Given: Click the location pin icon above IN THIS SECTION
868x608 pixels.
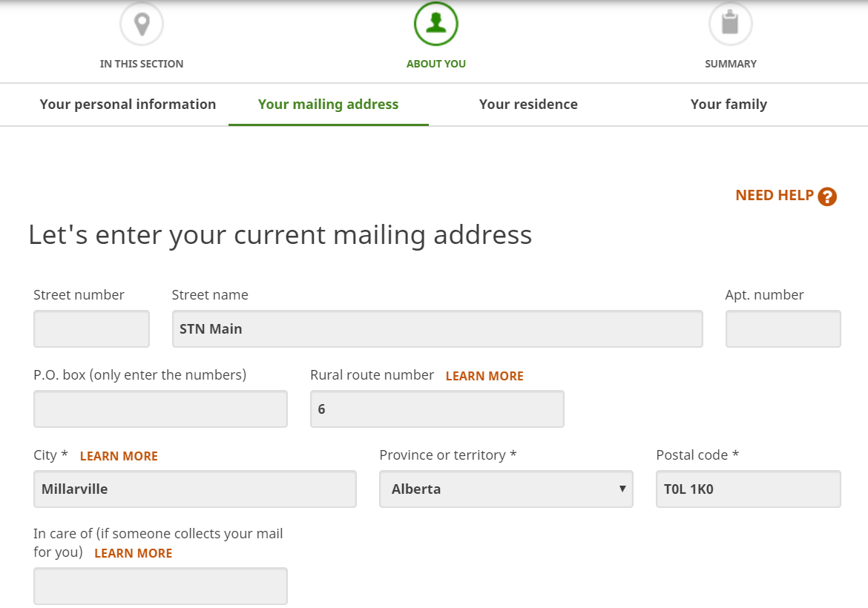Looking at the screenshot, I should [x=141, y=24].
